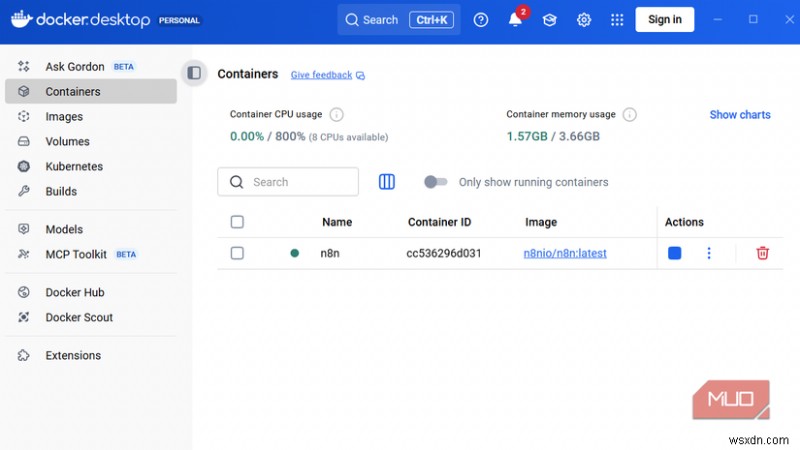Click the Actions column header
The height and width of the screenshot is (450, 800).
684,222
